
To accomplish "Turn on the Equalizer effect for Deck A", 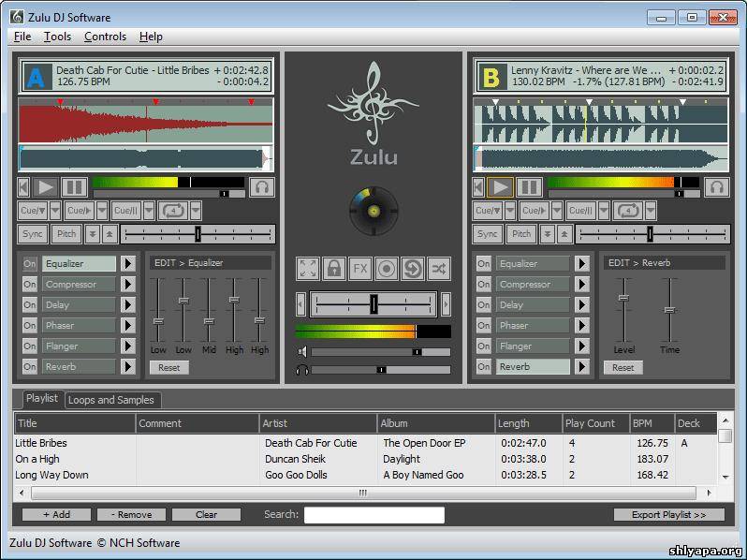I will coord(30,264).
